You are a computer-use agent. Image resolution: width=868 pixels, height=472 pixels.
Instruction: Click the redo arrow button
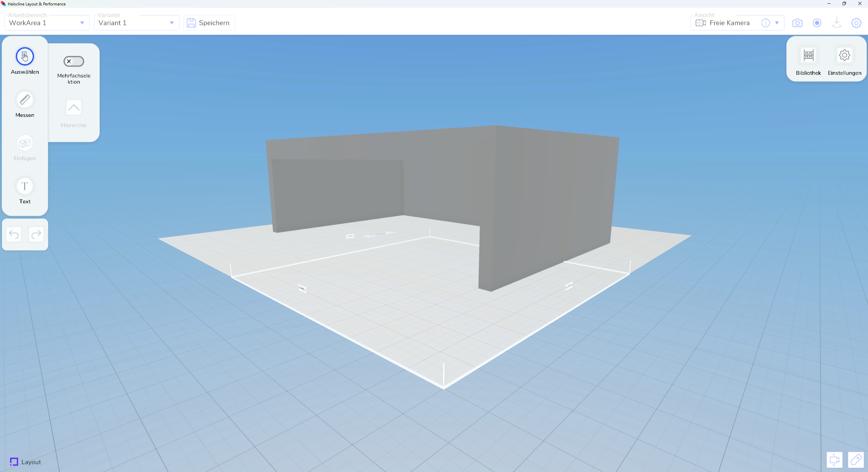click(x=36, y=234)
